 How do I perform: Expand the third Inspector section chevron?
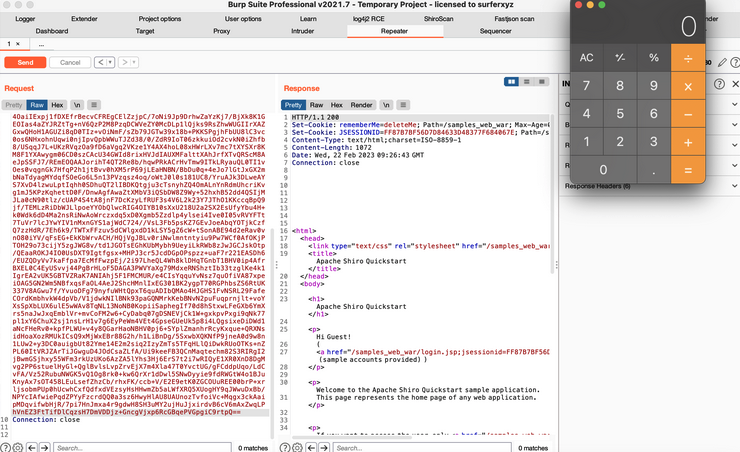click(734, 145)
